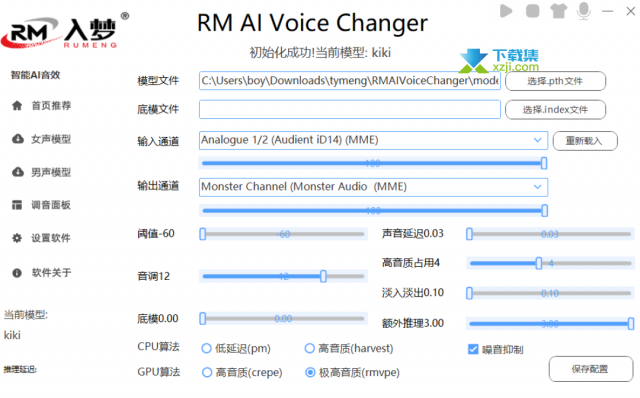This screenshot has height=398, width=640.
Task: Adjust the 声音延迟0.03 slider
Action: click(x=550, y=234)
